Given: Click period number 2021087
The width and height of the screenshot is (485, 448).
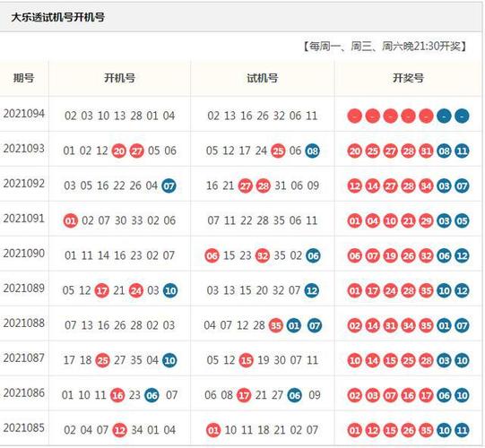Looking at the screenshot, I should click(x=24, y=358).
